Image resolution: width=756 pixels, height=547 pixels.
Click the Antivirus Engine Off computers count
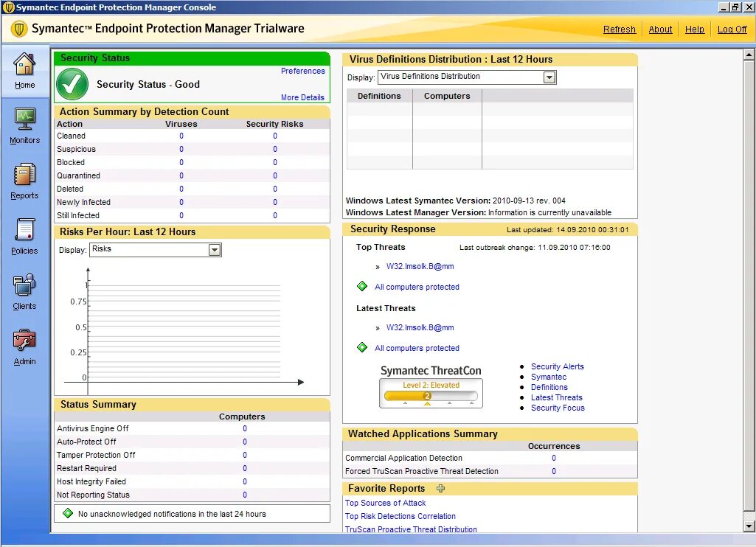(x=244, y=428)
